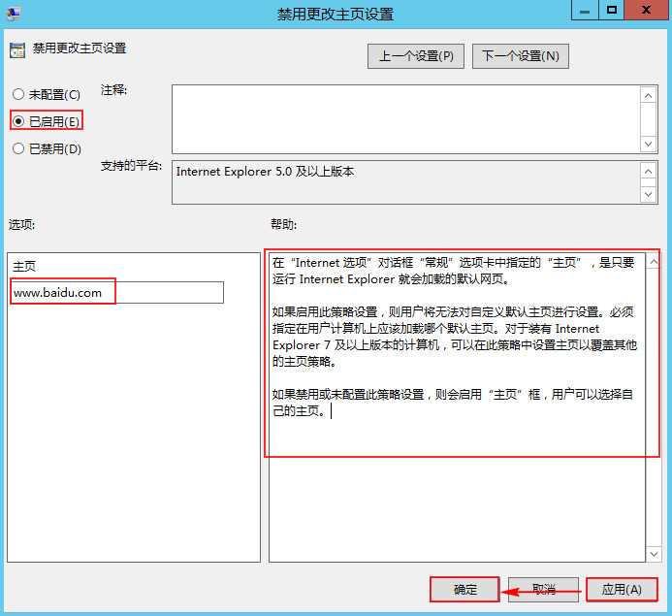Viewport: 672px width, 616px height.
Task: Go to 上一个设置(P) previous setting
Action: pyautogui.click(x=416, y=56)
